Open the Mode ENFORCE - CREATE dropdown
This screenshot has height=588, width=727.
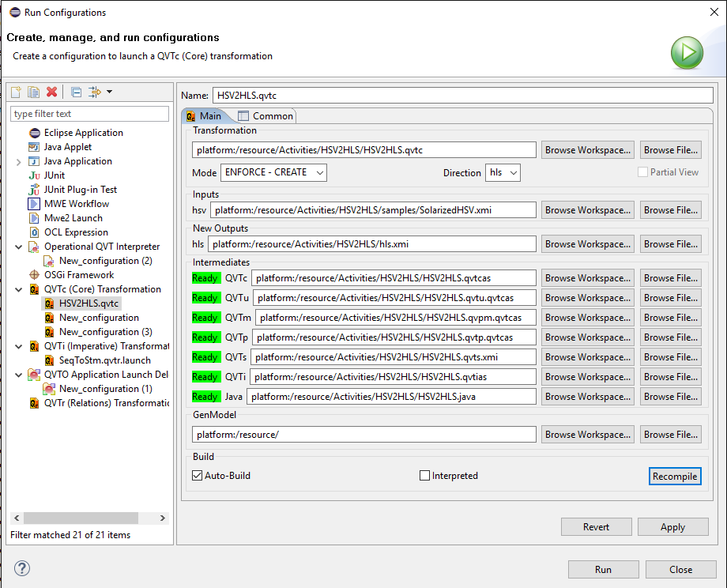pos(273,172)
